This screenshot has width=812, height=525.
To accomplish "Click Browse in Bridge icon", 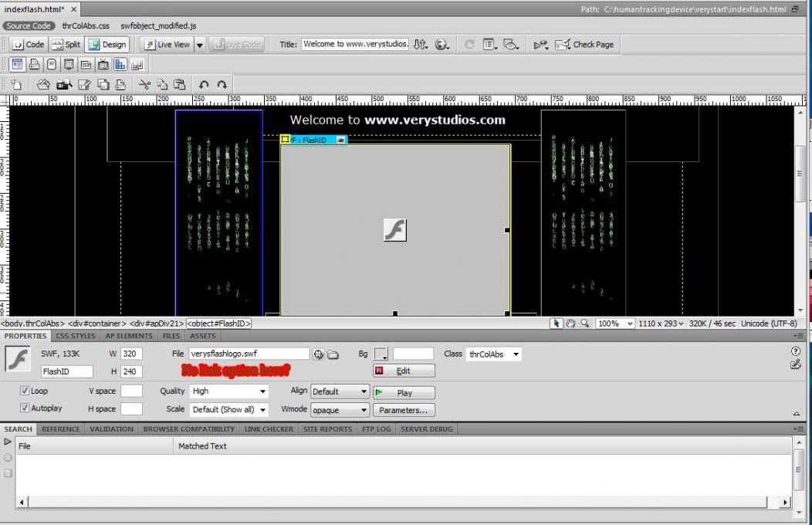I will pos(64,84).
